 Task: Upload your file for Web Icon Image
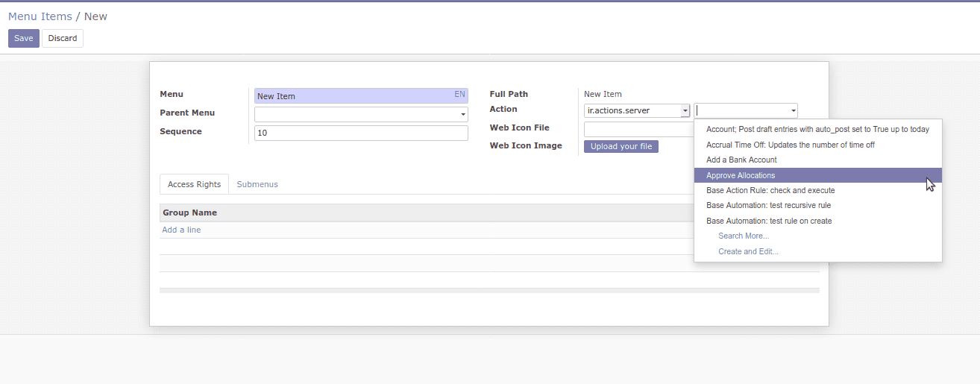point(621,146)
